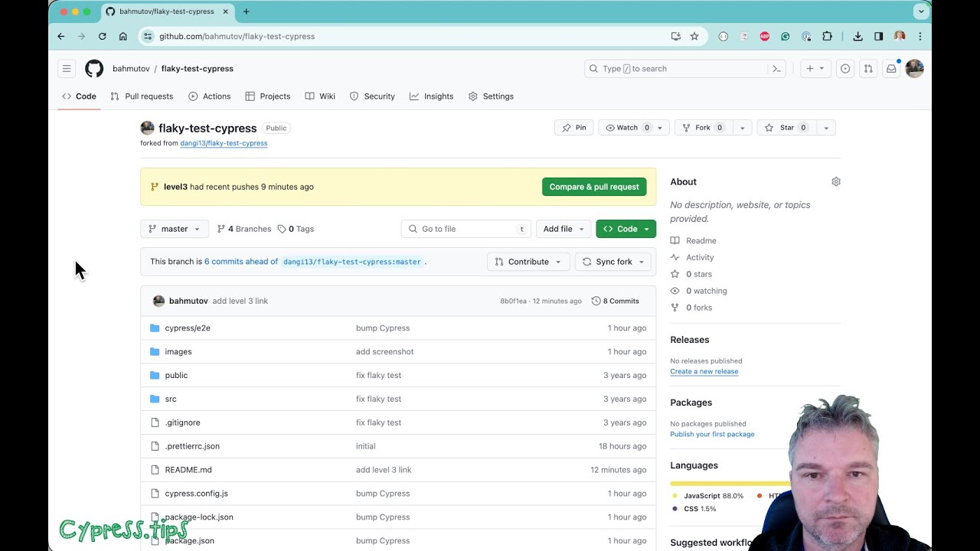Open the Chrome tab search chevron
This screenshot has height=551, width=980.
(921, 11)
